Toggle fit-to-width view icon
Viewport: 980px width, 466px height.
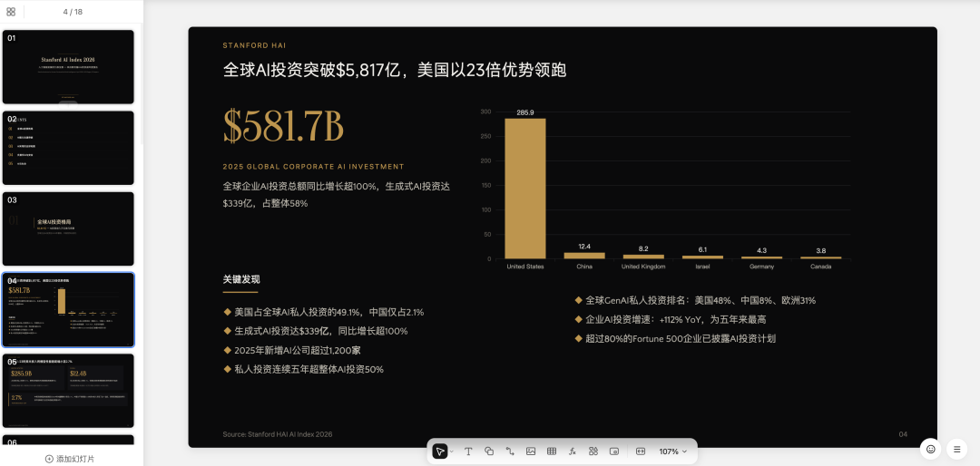click(x=641, y=451)
